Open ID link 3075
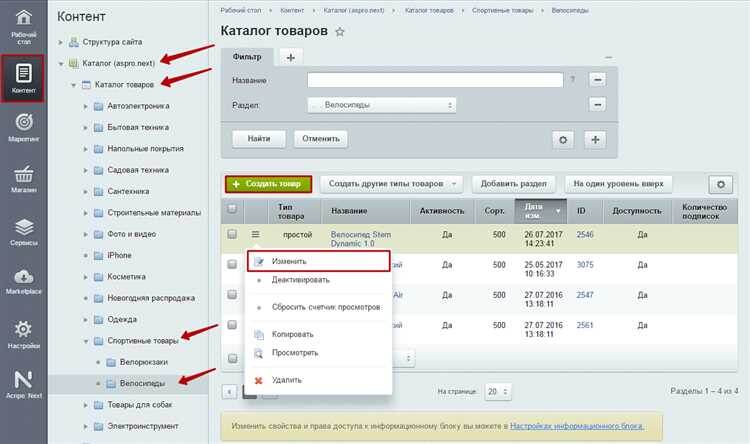The width and height of the screenshot is (750, 444). [585, 265]
